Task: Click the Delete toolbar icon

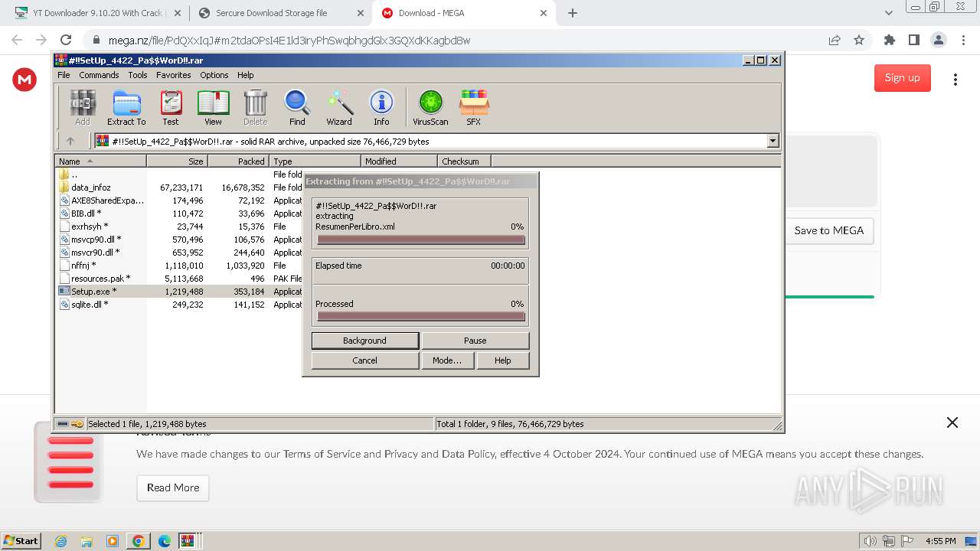Action: click(255, 107)
